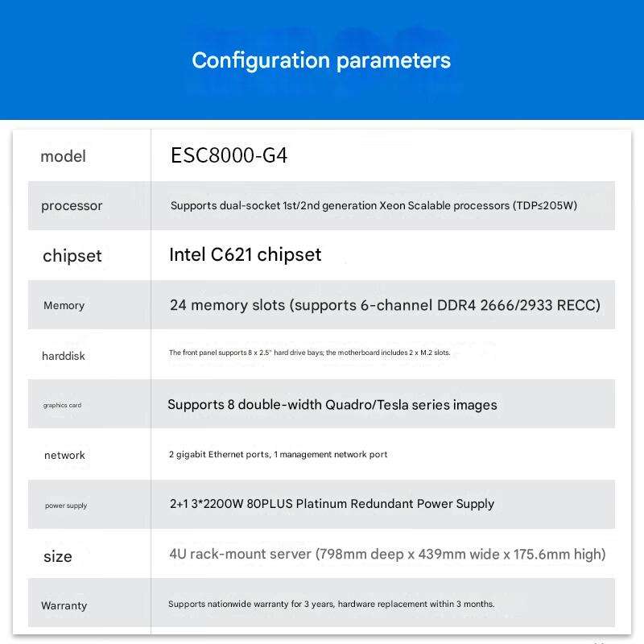Click the graphics card row label
Image resolution: width=644 pixels, height=644 pixels.
tap(62, 406)
